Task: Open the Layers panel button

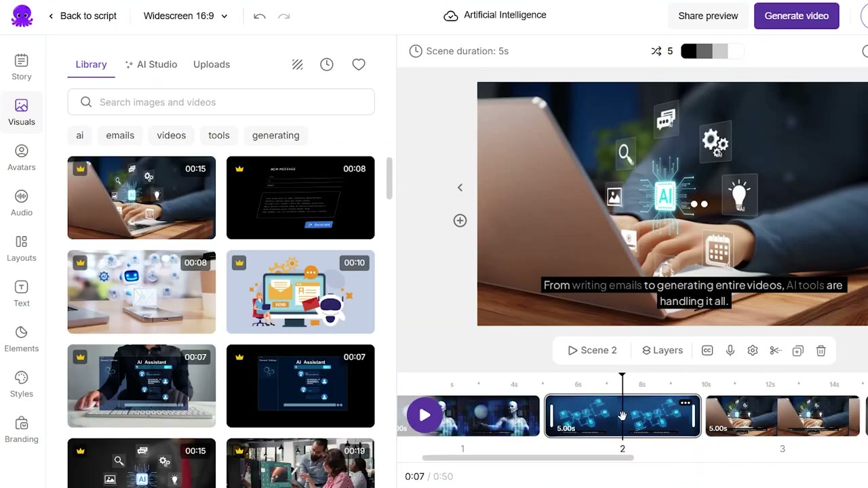Action: [663, 350]
